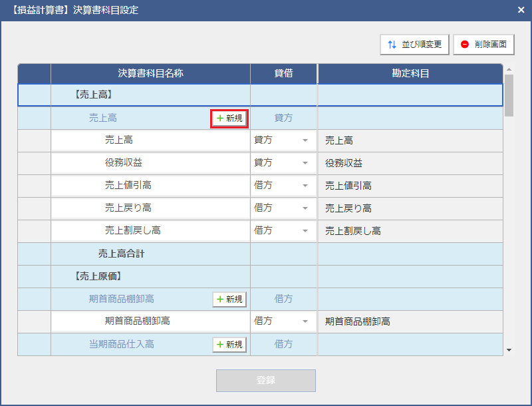Open 貸借 dropdown for 売上戻り高 row
532x406 pixels.
(305, 209)
